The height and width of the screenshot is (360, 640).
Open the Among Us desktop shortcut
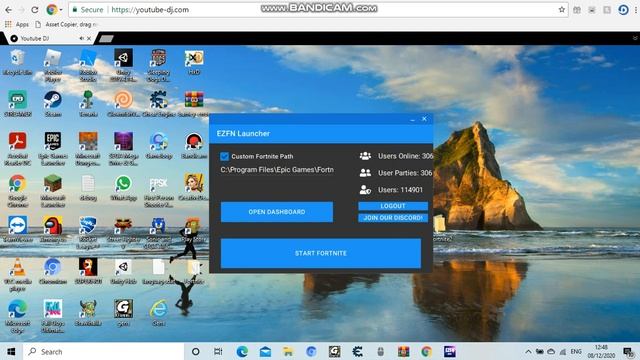[53, 229]
